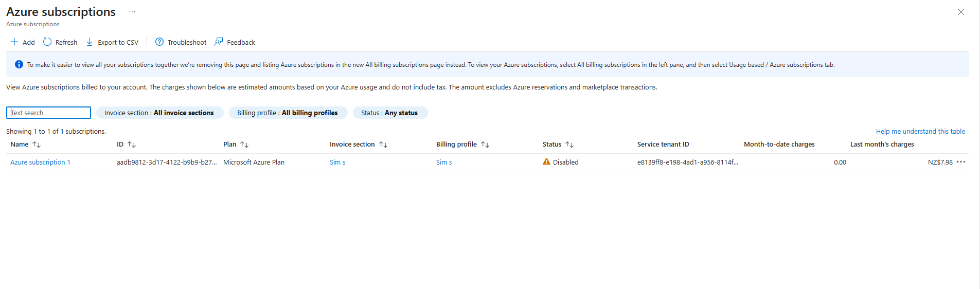Click the NZ$7.98 last month charge
Image resolution: width=980 pixels, height=289 pixels.
(940, 162)
